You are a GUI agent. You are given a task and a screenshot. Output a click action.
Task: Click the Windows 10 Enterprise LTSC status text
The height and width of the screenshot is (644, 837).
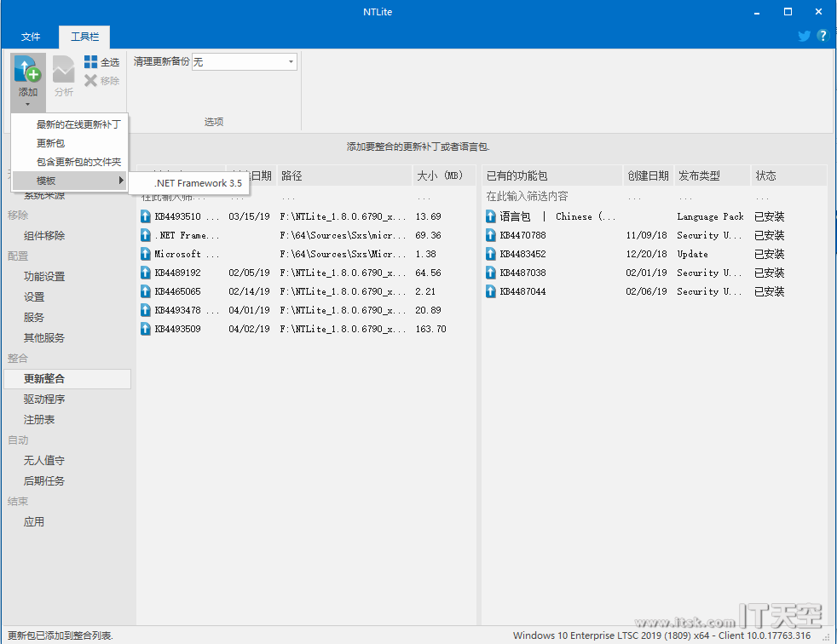[x=661, y=635]
